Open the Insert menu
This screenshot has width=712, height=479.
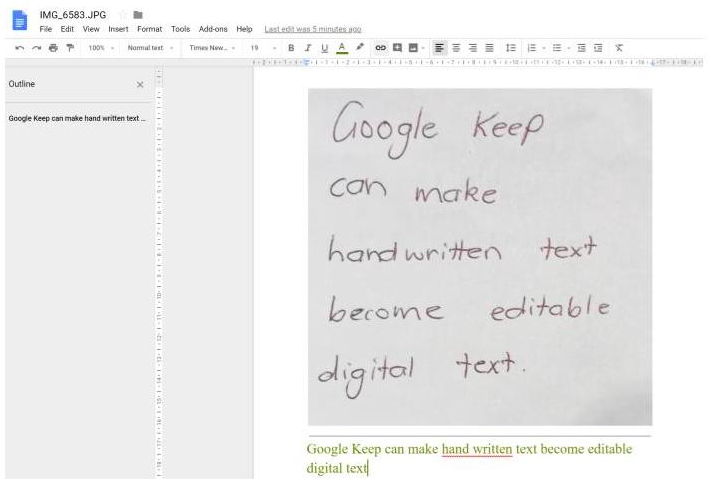118,29
